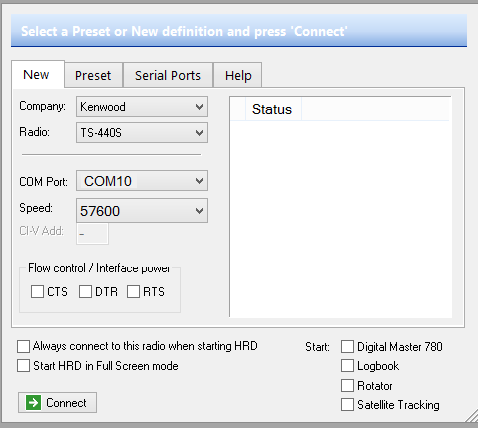Click the Status column header

tap(273, 109)
